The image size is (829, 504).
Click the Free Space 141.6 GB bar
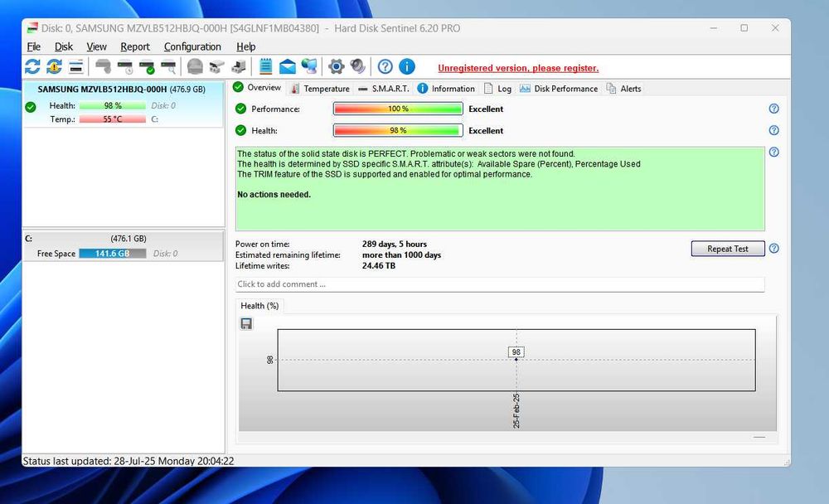click(x=113, y=254)
